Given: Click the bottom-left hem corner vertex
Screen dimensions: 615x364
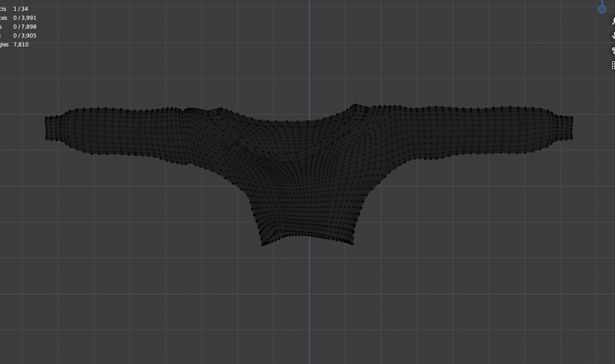Looking at the screenshot, I should (262, 244).
